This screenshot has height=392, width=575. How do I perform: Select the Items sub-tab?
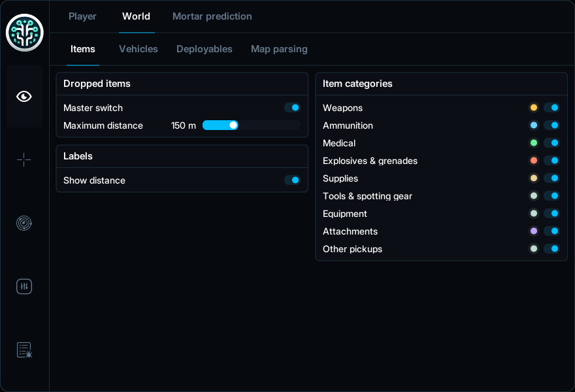(x=83, y=49)
